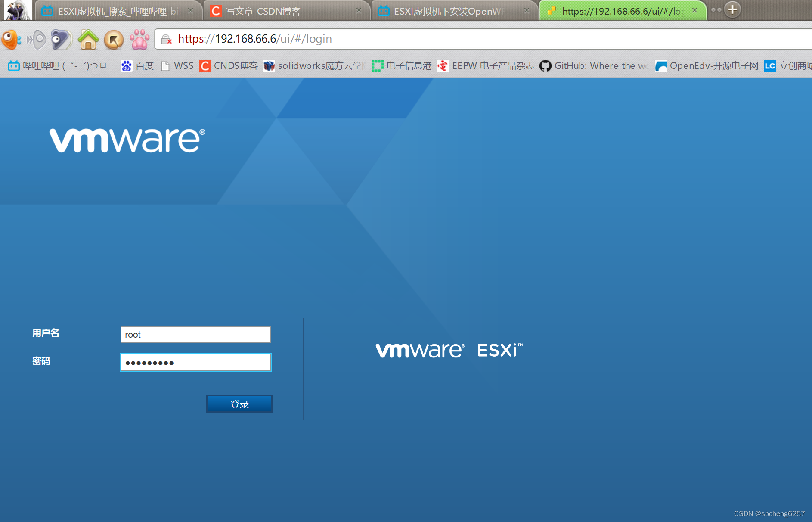Click the 密码 password field

click(196, 363)
